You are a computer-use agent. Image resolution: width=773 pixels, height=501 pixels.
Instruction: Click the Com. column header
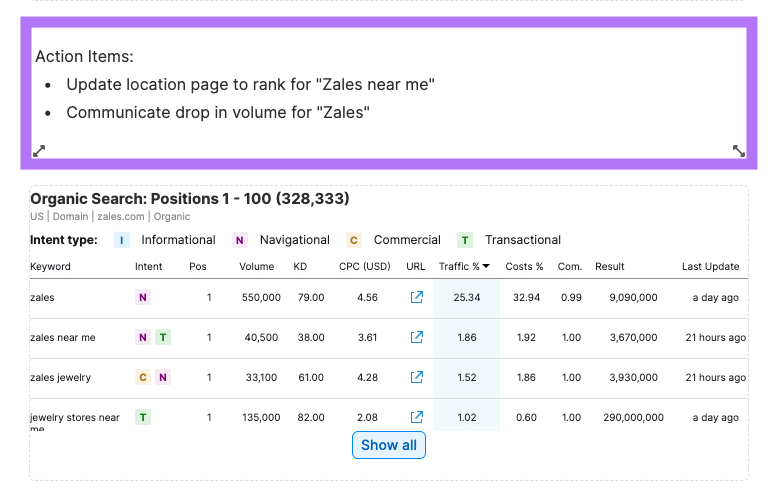click(570, 266)
